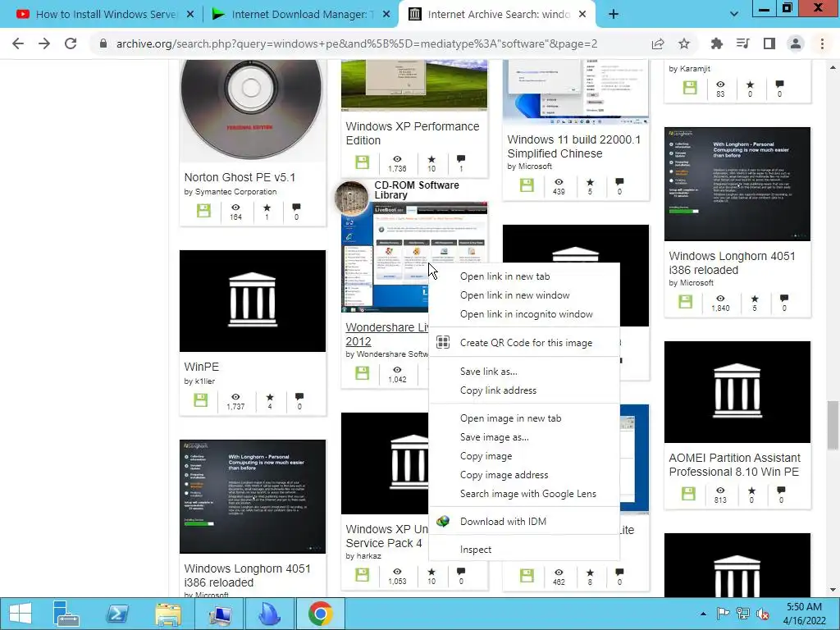
Task: Choose Open link in new window
Action: click(524, 295)
